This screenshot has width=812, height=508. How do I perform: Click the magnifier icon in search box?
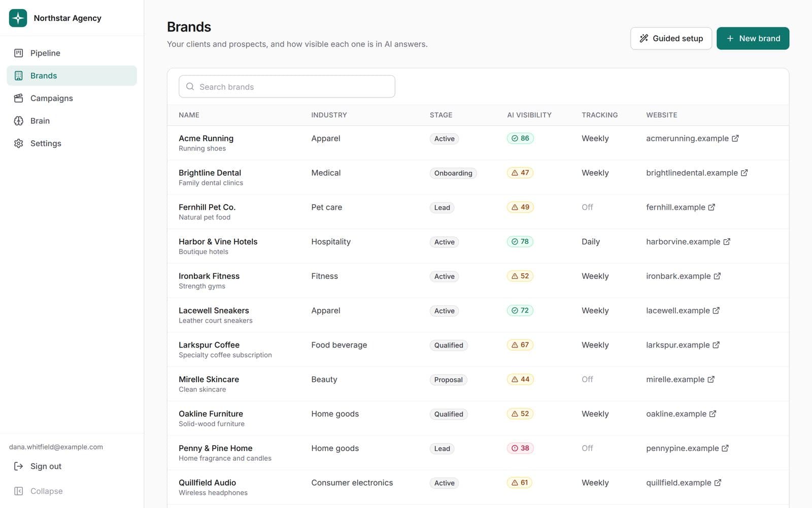point(190,86)
